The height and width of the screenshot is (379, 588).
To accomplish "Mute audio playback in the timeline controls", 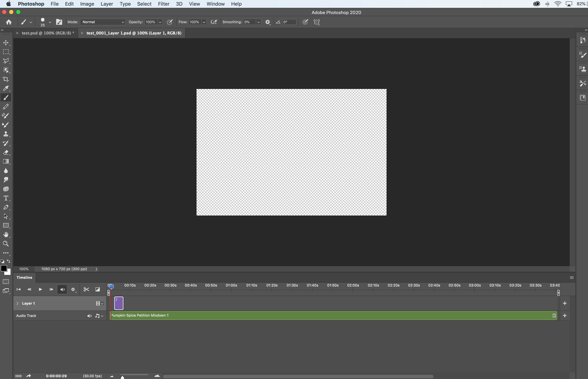I will [x=62, y=289].
